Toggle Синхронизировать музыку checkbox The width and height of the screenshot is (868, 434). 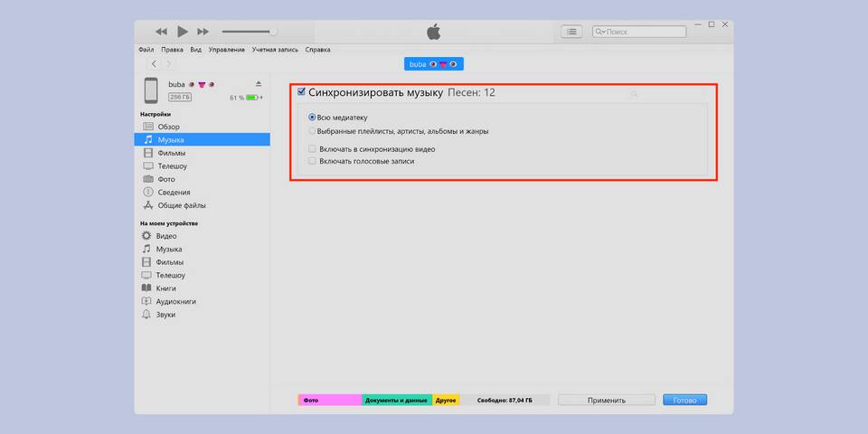click(301, 92)
